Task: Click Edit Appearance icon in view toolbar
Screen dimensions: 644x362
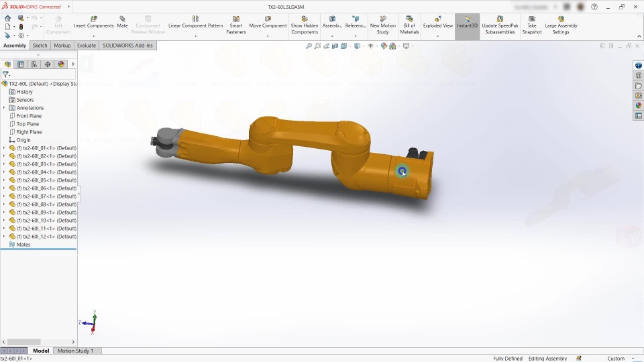Action: coord(384,46)
